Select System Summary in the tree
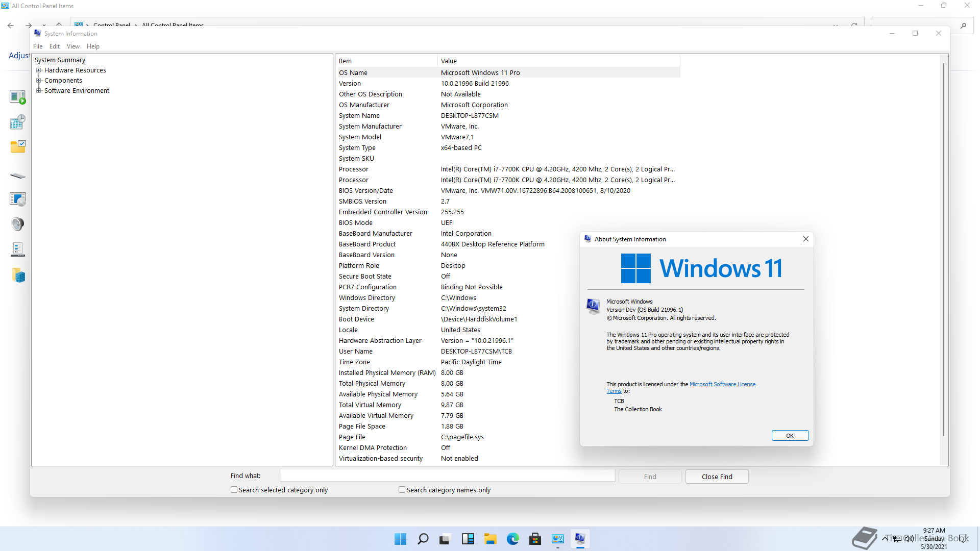This screenshot has width=980, height=551. click(x=60, y=60)
